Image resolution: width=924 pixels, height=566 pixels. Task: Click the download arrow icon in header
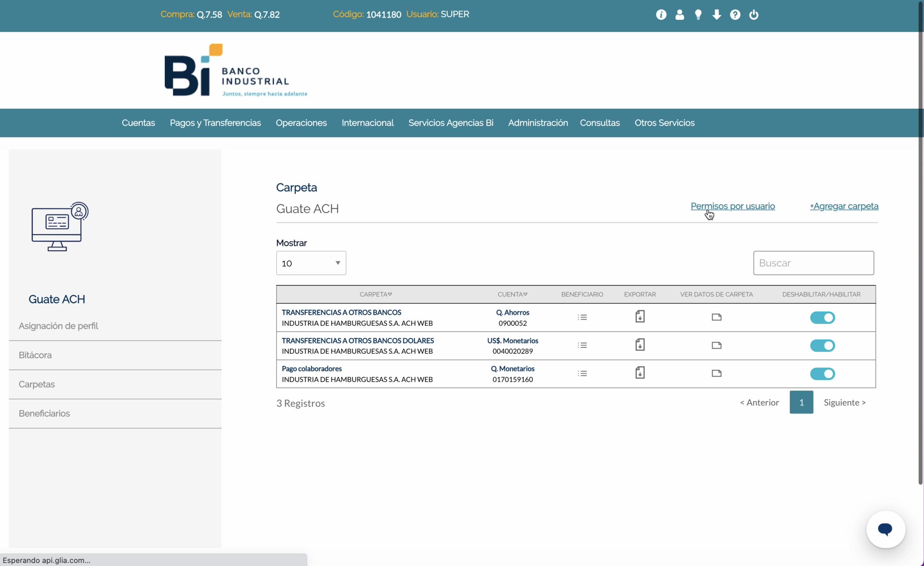point(717,15)
